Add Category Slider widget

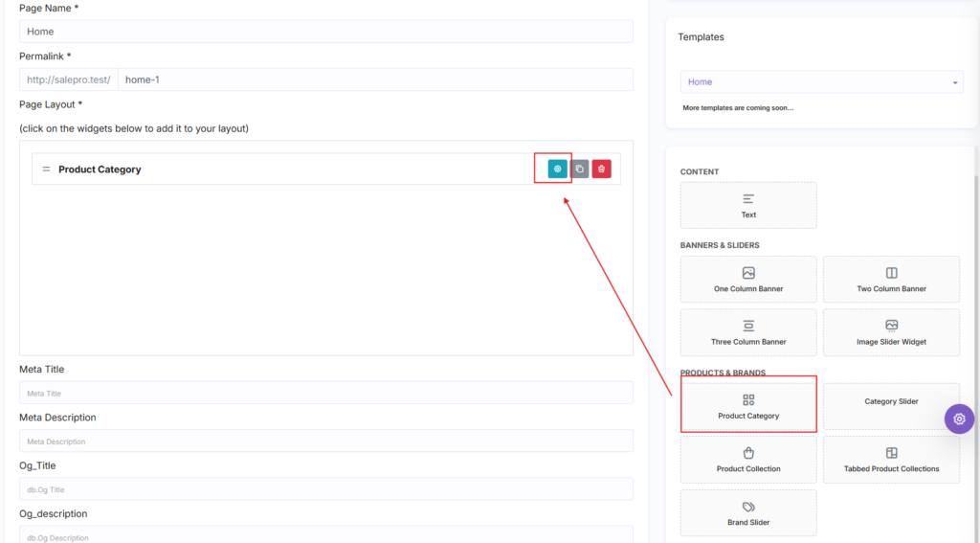[x=891, y=406]
